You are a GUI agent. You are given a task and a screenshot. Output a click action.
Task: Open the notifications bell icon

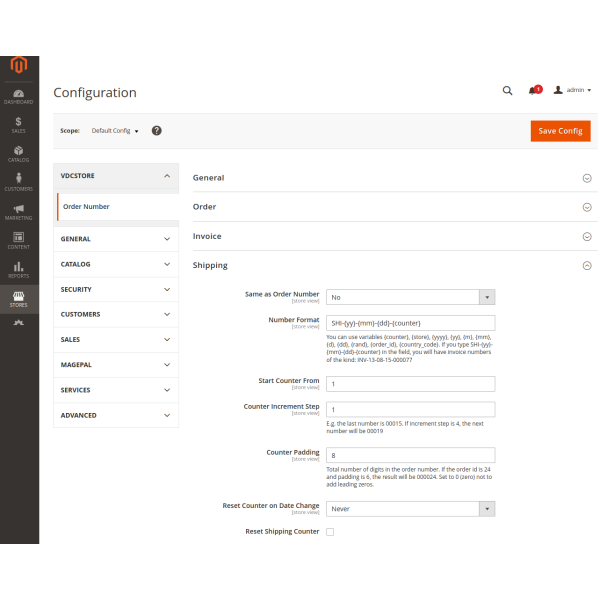pyautogui.click(x=533, y=90)
